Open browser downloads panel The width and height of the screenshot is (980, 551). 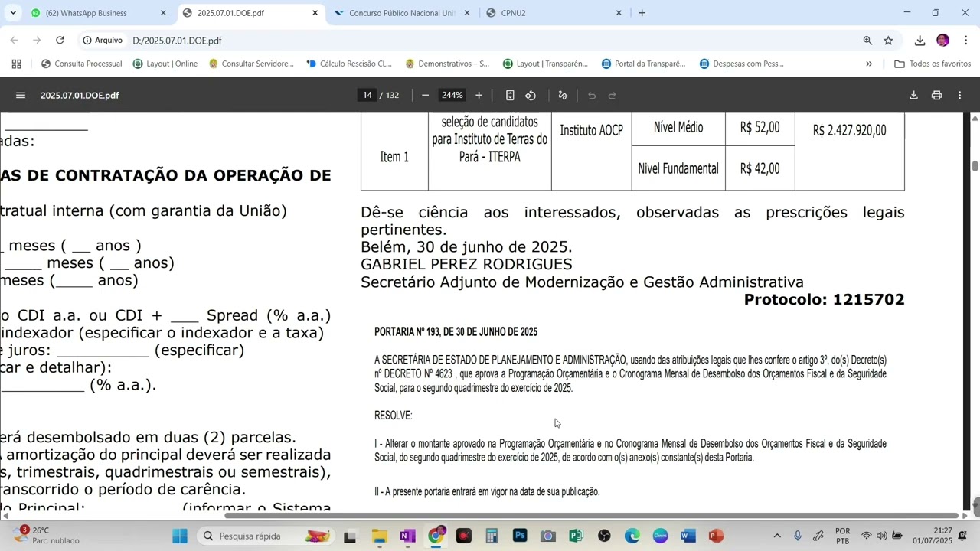(920, 41)
